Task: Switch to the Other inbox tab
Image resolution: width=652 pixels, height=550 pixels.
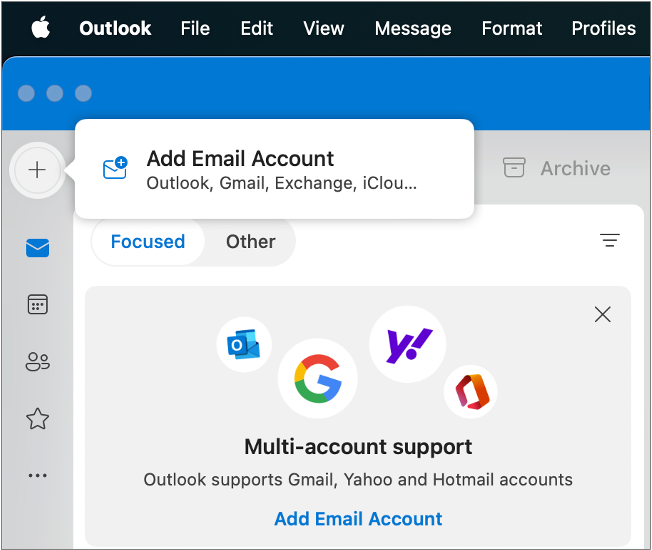Action: pos(250,242)
